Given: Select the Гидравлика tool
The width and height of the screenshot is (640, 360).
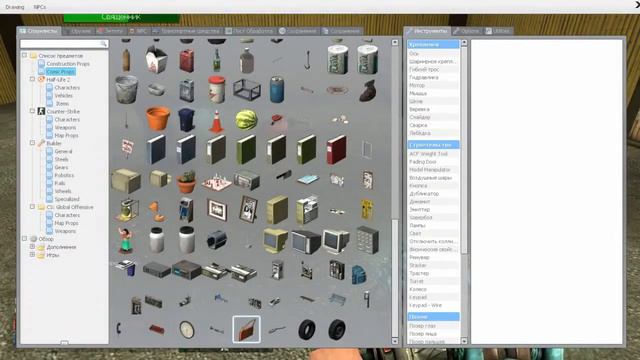Looking at the screenshot, I should pos(433,77).
